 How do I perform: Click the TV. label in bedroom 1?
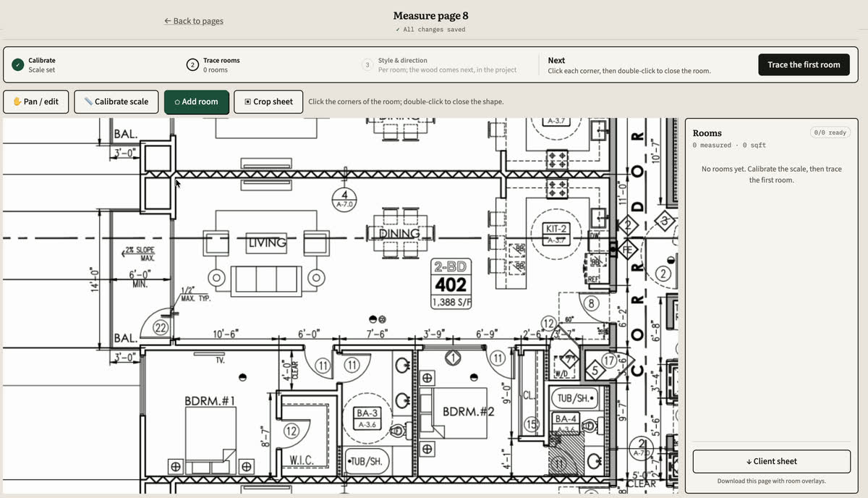pos(220,359)
